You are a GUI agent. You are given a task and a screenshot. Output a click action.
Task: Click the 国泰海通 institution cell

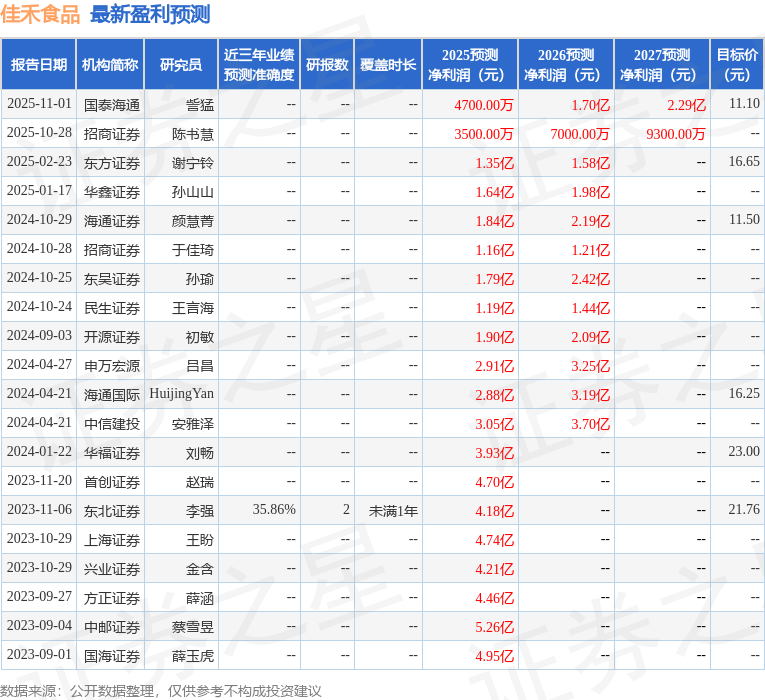point(111,104)
